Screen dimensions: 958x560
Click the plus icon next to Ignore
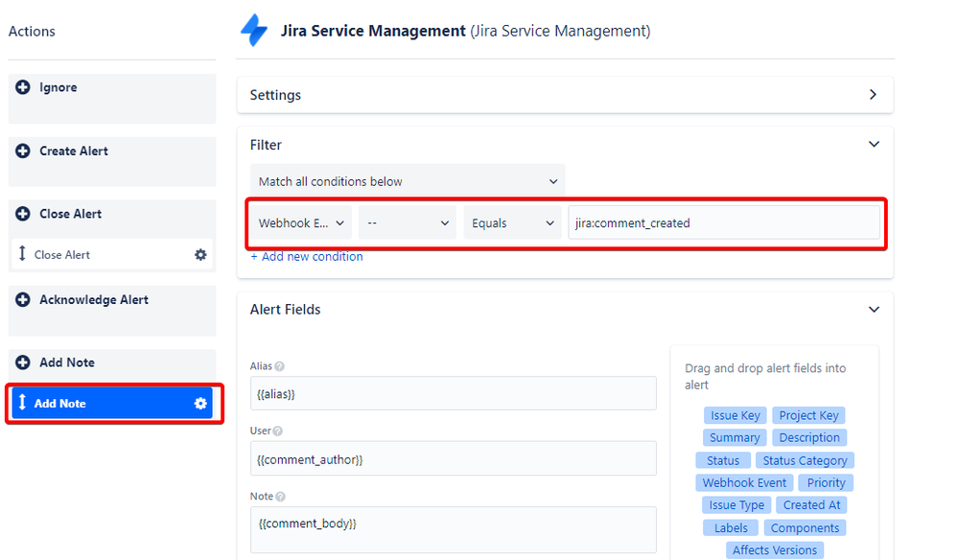point(23,87)
